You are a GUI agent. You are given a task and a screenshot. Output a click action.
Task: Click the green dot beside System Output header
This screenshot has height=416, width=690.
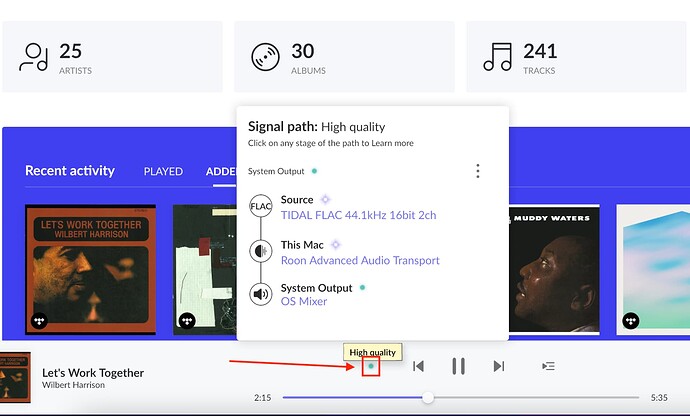tap(314, 171)
